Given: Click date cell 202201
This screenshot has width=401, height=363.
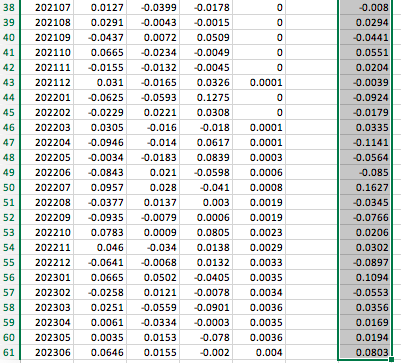Looking at the screenshot, I should tap(47, 97).
